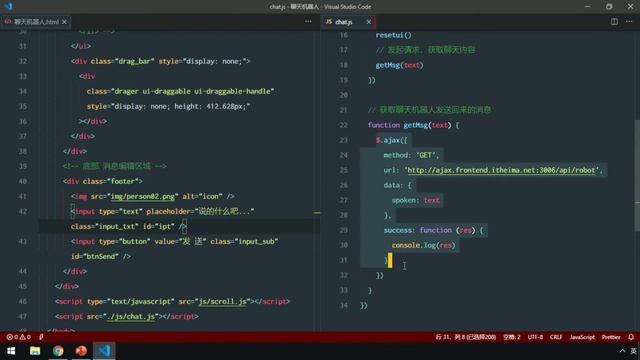
Task: Click the placeholder="说的什么吧..." input line
Action: (162, 211)
